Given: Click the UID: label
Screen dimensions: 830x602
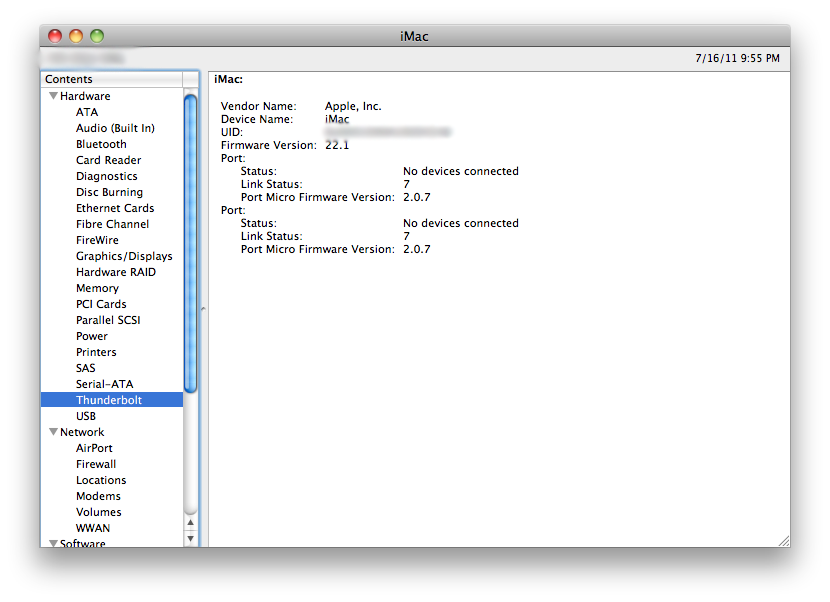Looking at the screenshot, I should coord(232,132).
